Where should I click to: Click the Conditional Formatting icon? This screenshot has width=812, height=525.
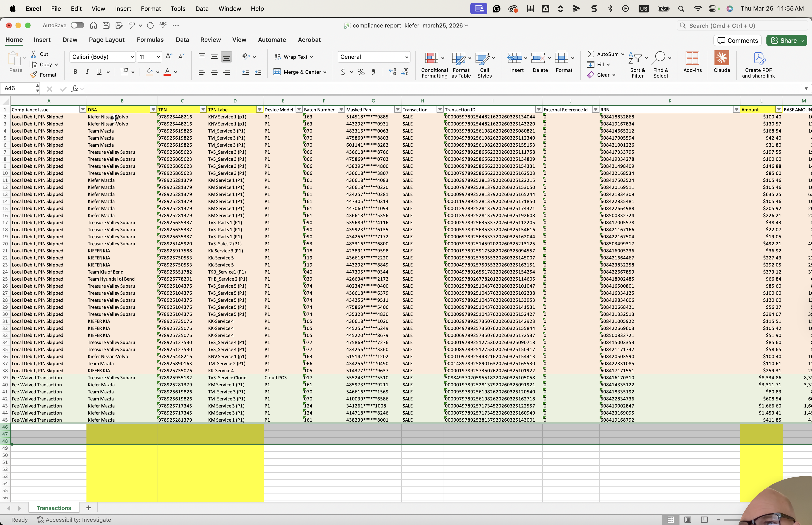click(431, 58)
